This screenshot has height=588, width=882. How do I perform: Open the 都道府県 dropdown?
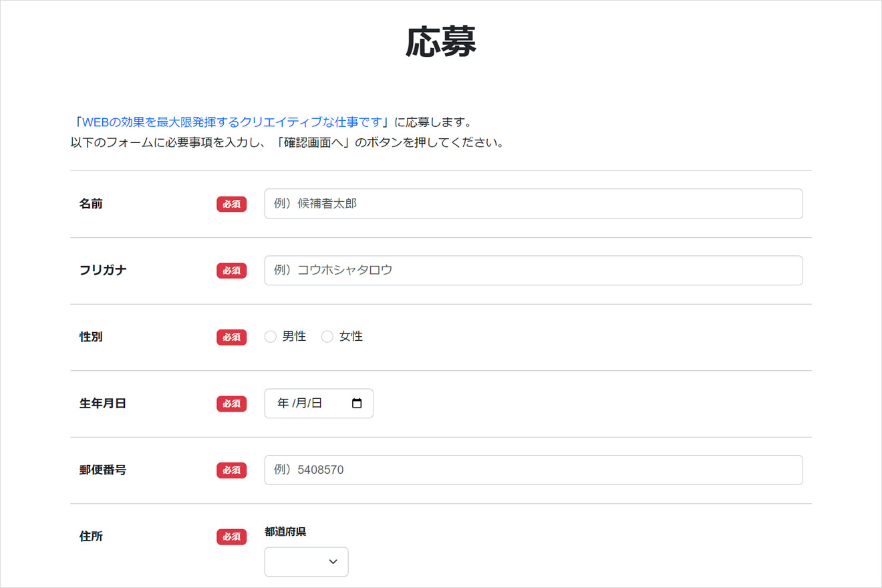click(x=306, y=561)
